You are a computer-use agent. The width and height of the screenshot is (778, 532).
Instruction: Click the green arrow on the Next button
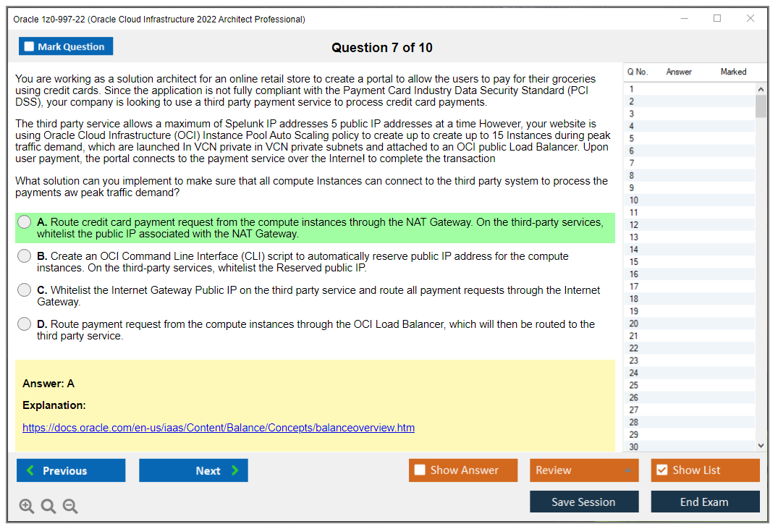(235, 470)
